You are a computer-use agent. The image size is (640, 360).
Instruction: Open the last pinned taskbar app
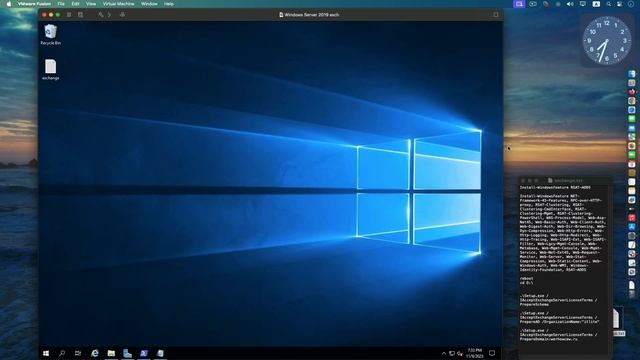(160, 353)
